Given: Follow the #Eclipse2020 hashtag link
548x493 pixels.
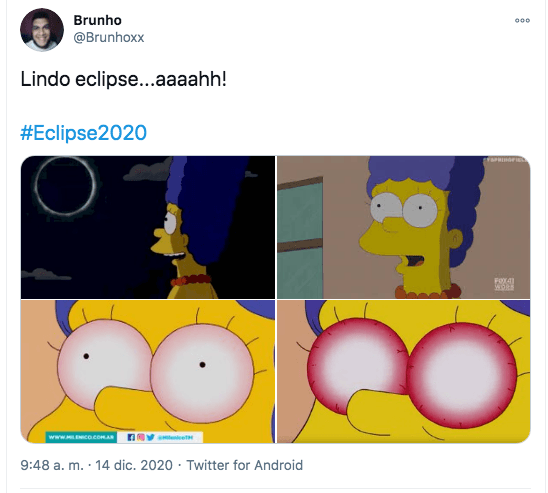Looking at the screenshot, I should click(x=84, y=132).
